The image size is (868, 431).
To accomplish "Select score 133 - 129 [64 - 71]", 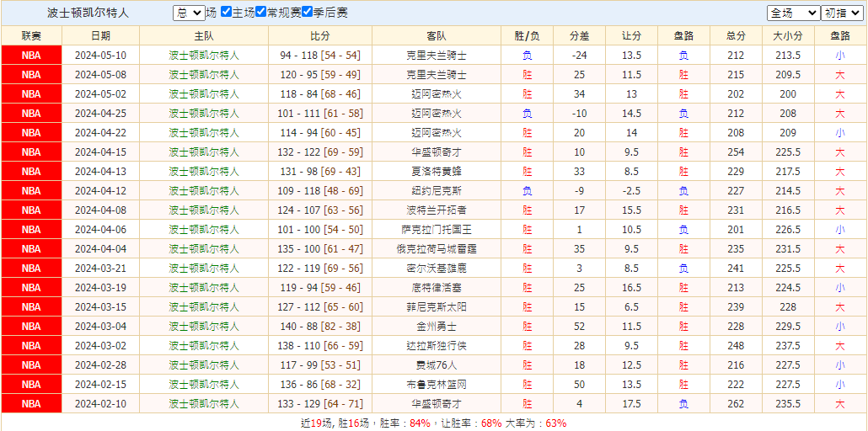I will [320, 404].
